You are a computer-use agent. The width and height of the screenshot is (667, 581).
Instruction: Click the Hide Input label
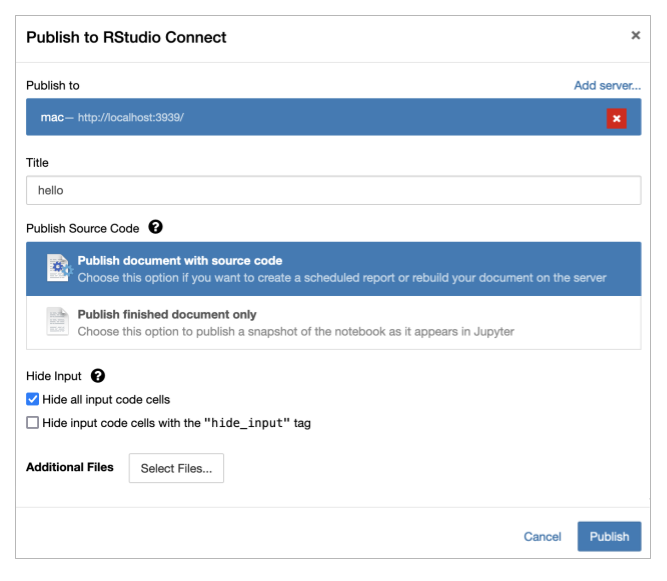[x=54, y=376]
